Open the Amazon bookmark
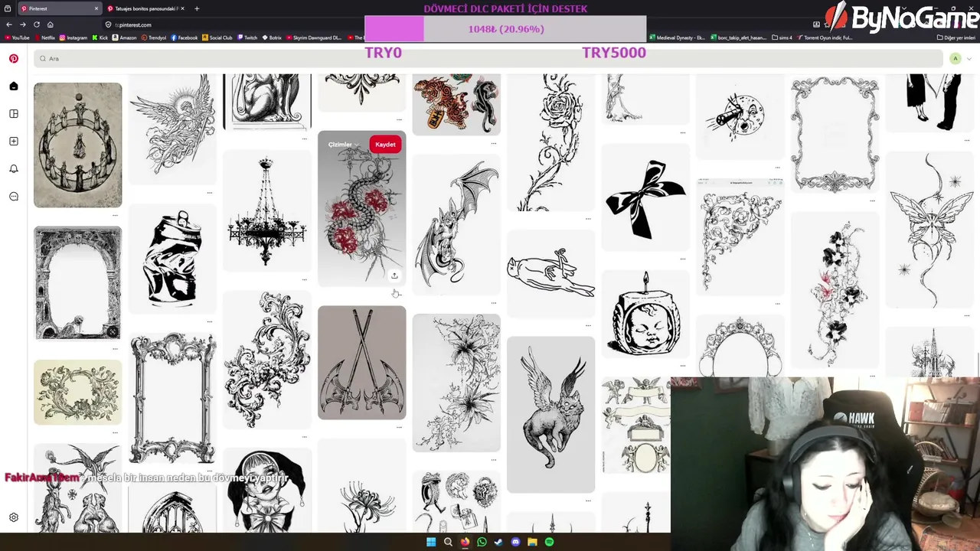The image size is (980, 551). pos(124,37)
